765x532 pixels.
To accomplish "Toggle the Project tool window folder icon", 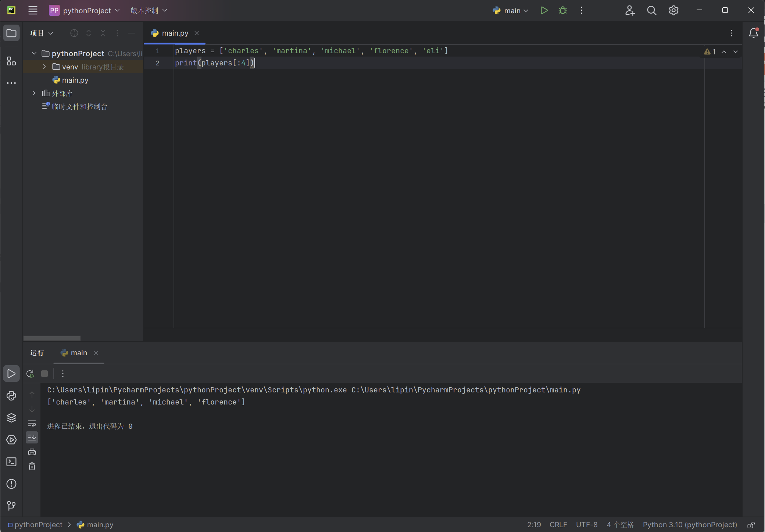I will (11, 33).
